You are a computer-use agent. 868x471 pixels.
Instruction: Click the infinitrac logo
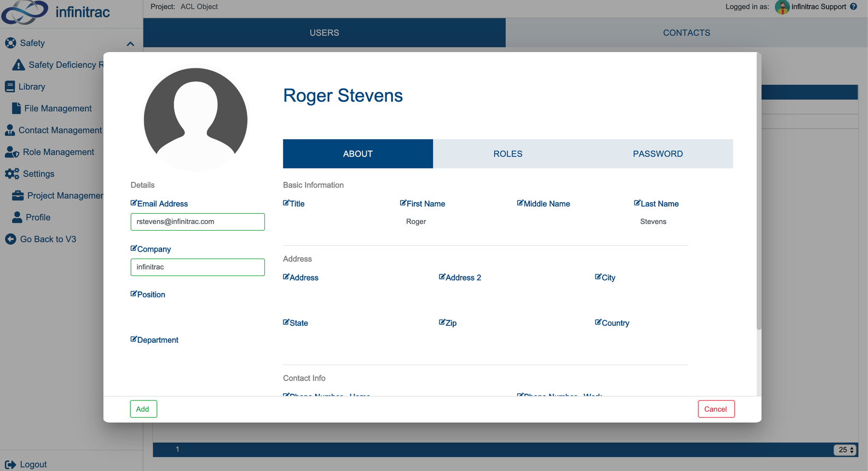click(56, 12)
